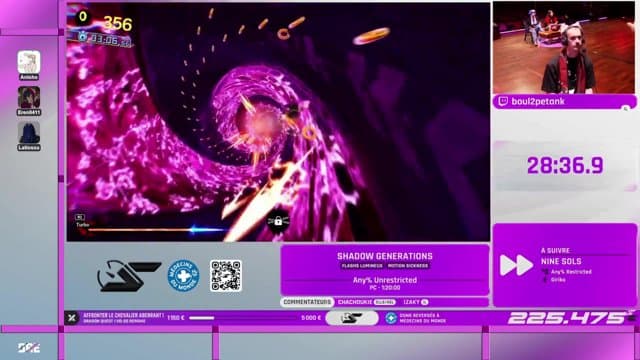Screen dimensions: 640x360
Task: Select the second avatar in the left sidebar
Action: pos(29,98)
